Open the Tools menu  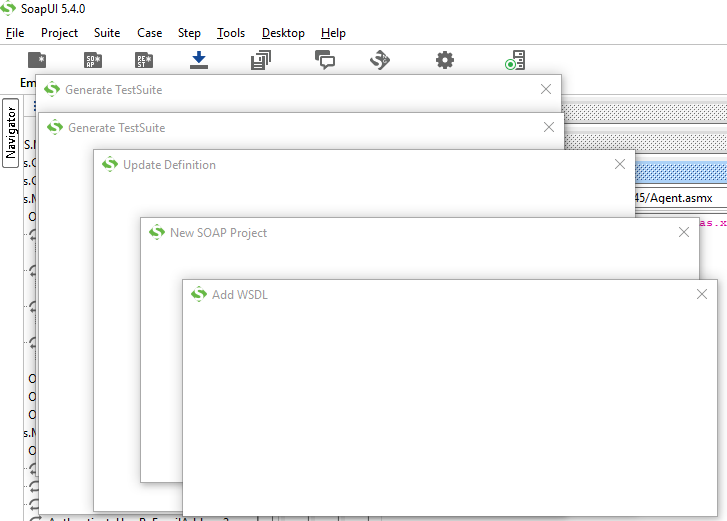click(231, 33)
